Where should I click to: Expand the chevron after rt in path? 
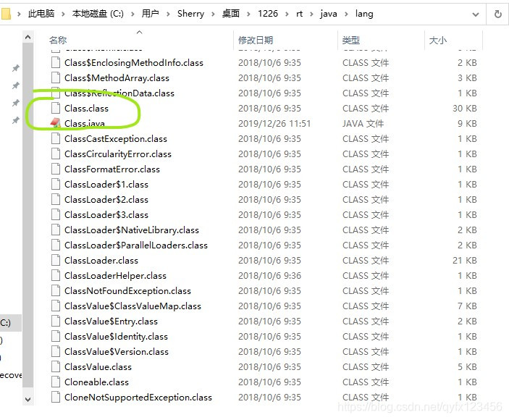[311, 14]
